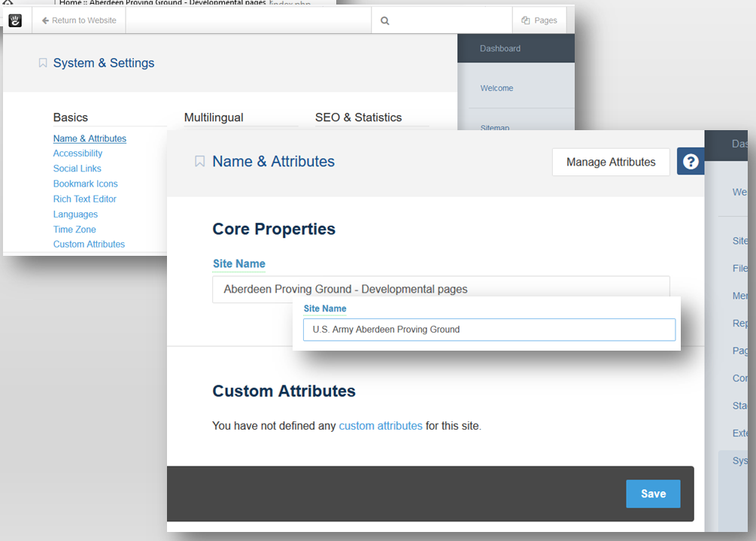The image size is (756, 541).
Task: Open the Languages settings link
Action: point(75,214)
